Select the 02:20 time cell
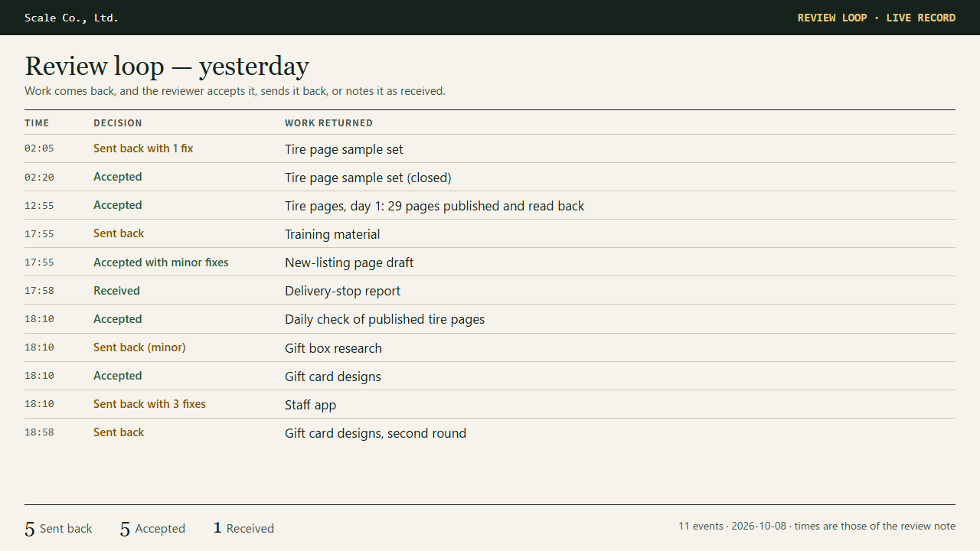The width and height of the screenshot is (980, 551). [x=39, y=177]
